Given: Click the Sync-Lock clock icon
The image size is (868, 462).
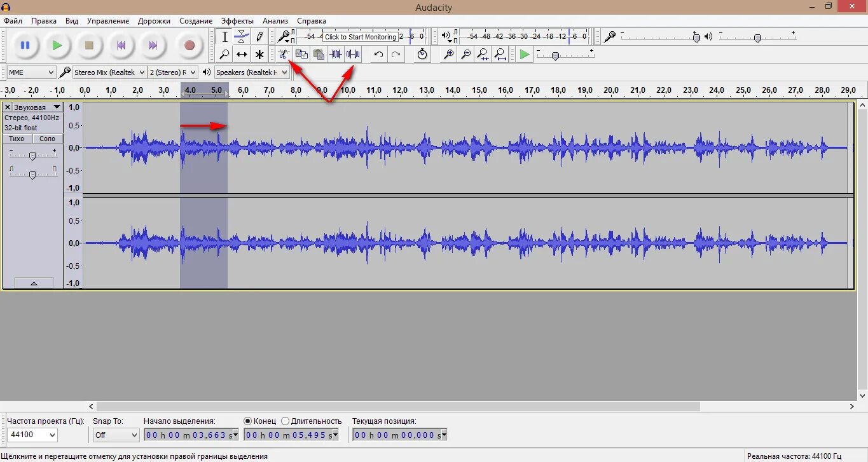Looking at the screenshot, I should tap(422, 55).
